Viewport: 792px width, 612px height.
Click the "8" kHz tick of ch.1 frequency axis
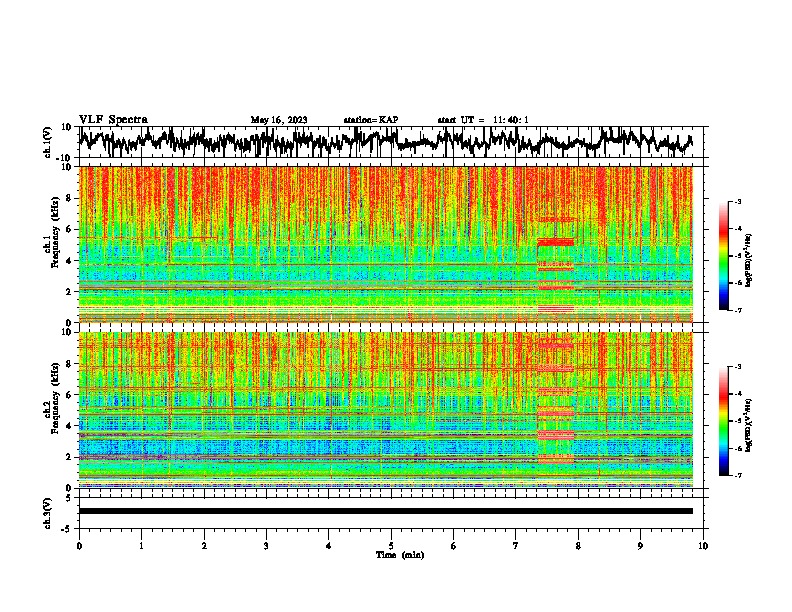70,198
